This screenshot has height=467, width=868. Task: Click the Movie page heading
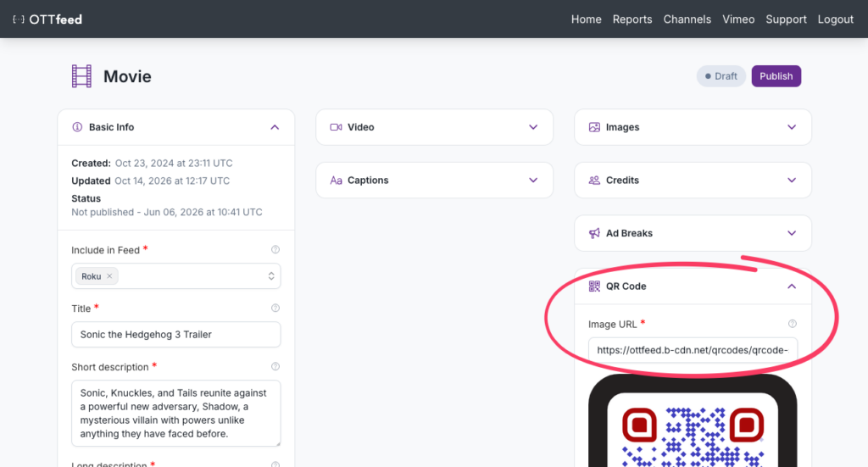pyautogui.click(x=127, y=76)
